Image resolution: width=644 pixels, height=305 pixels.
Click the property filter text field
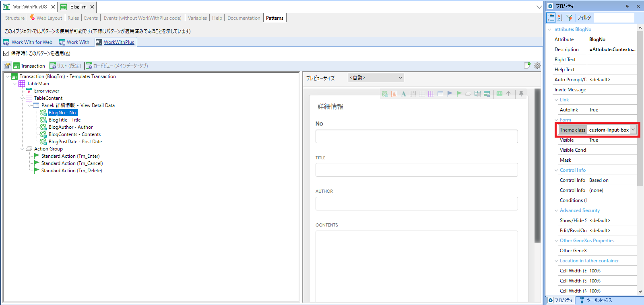(x=614, y=18)
